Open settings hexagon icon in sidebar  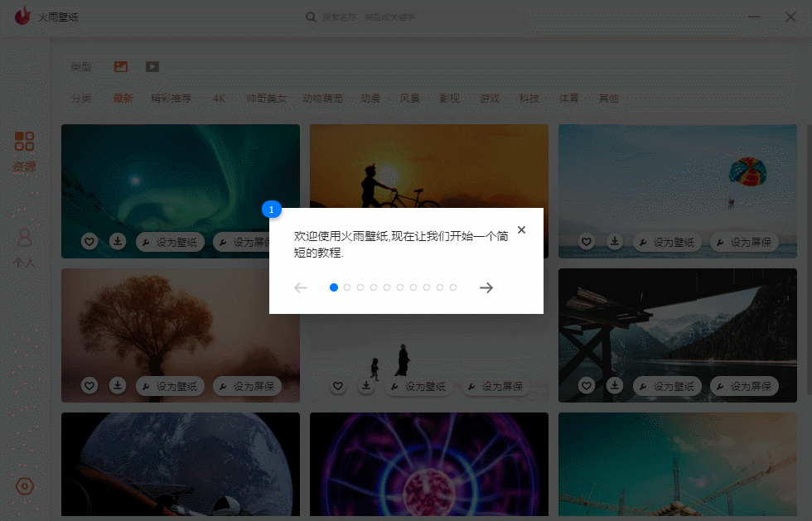[24, 486]
